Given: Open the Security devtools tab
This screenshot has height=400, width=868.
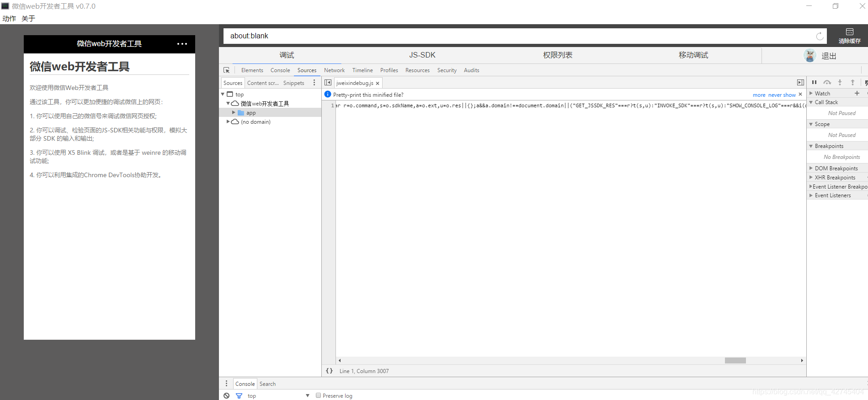Looking at the screenshot, I should (447, 70).
